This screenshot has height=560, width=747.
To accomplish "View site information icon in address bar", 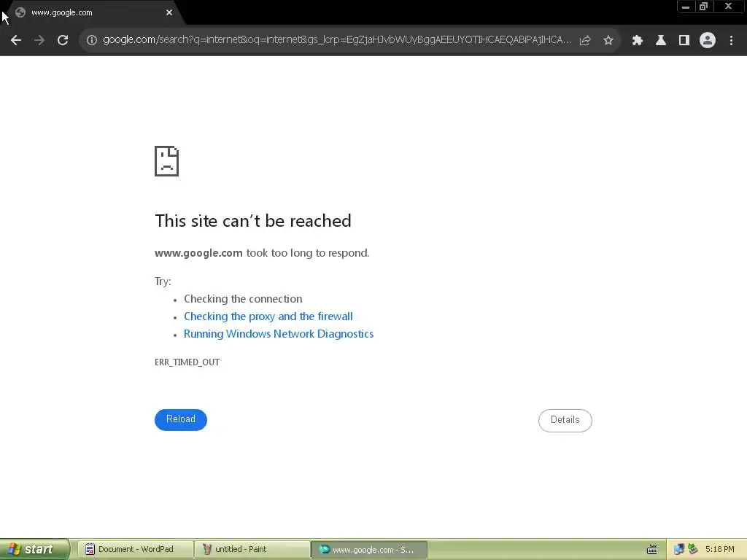I will click(91, 41).
